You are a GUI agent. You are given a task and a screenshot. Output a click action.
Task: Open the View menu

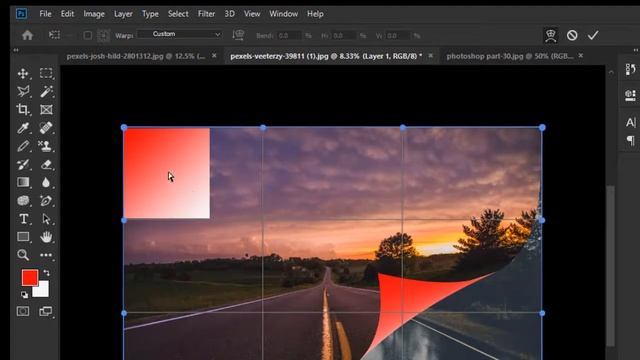pyautogui.click(x=252, y=14)
